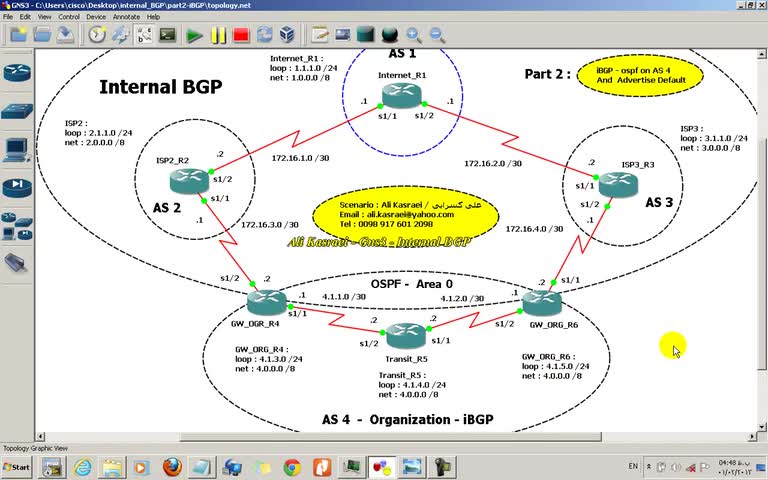Viewport: 768px width, 480px height.
Task: Click the EN language indicator
Action: (633, 466)
